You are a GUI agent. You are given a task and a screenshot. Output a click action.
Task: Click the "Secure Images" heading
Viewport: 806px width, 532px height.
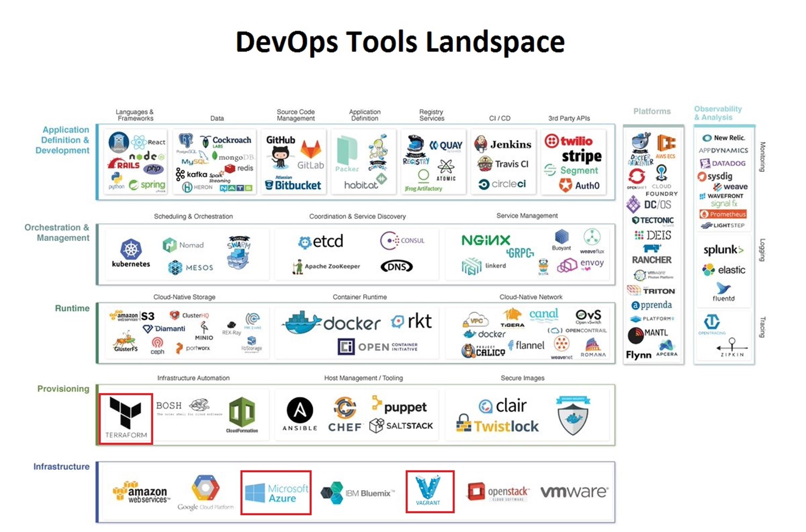tap(522, 378)
